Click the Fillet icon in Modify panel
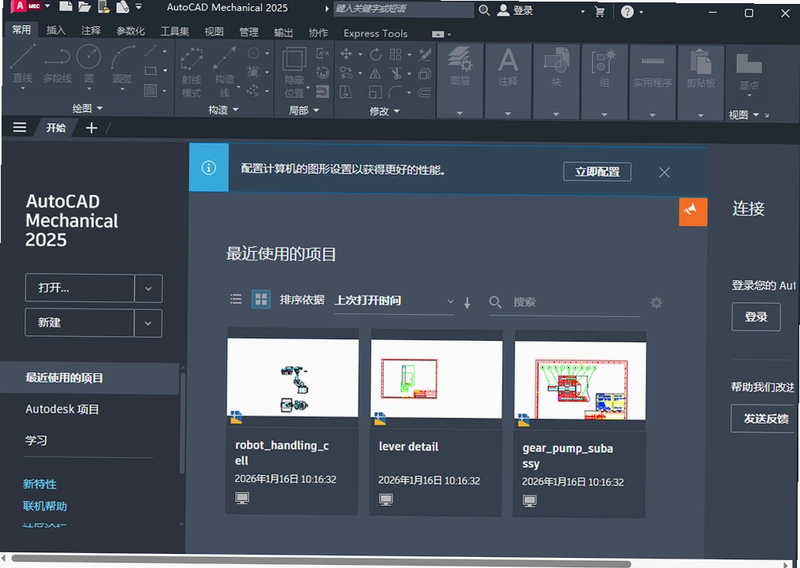 click(x=395, y=92)
